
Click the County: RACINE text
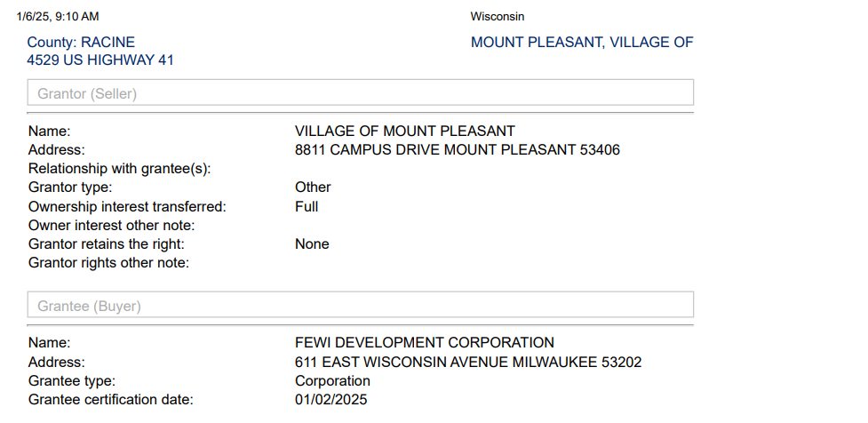(x=81, y=42)
